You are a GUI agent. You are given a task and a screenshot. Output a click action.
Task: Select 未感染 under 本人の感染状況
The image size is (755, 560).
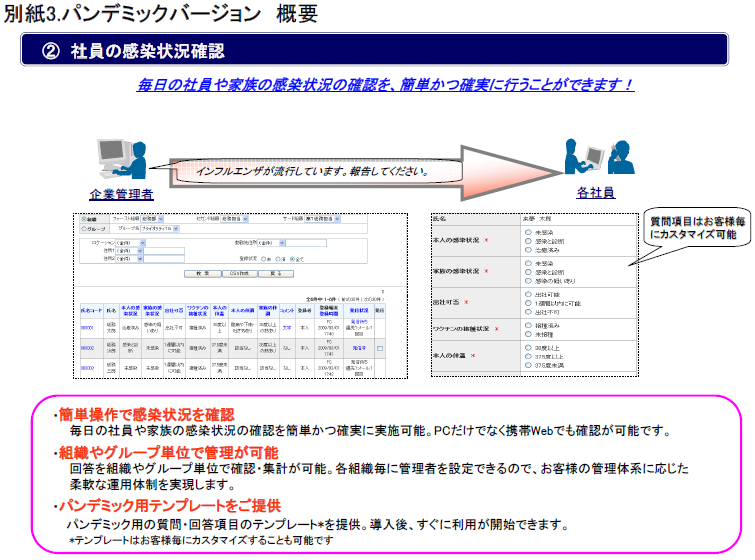[x=528, y=232]
